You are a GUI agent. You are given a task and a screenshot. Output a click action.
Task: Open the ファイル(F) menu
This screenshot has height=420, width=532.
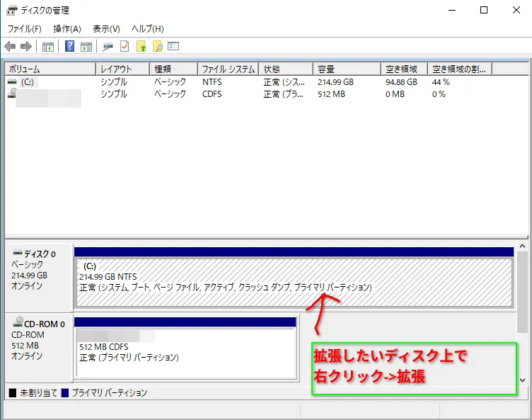(x=24, y=29)
